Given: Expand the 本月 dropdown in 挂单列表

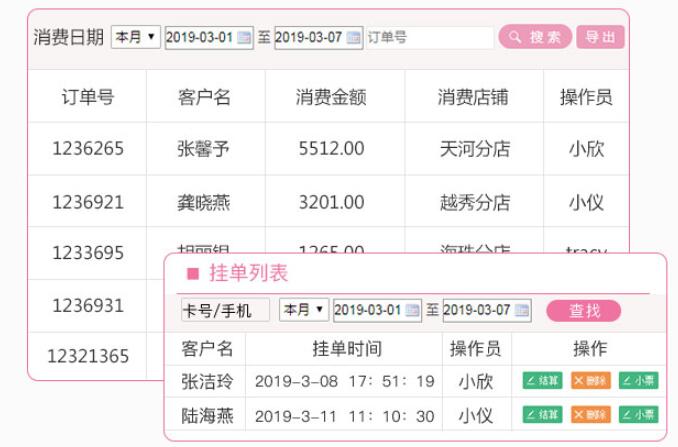Looking at the screenshot, I should coord(304,310).
